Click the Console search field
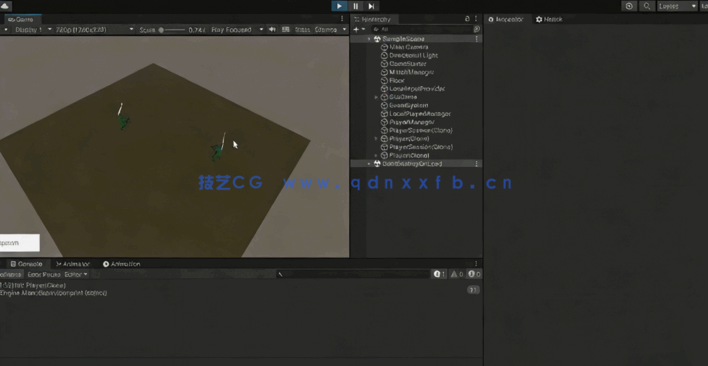Viewport: 708px width, 366px height. [353, 274]
